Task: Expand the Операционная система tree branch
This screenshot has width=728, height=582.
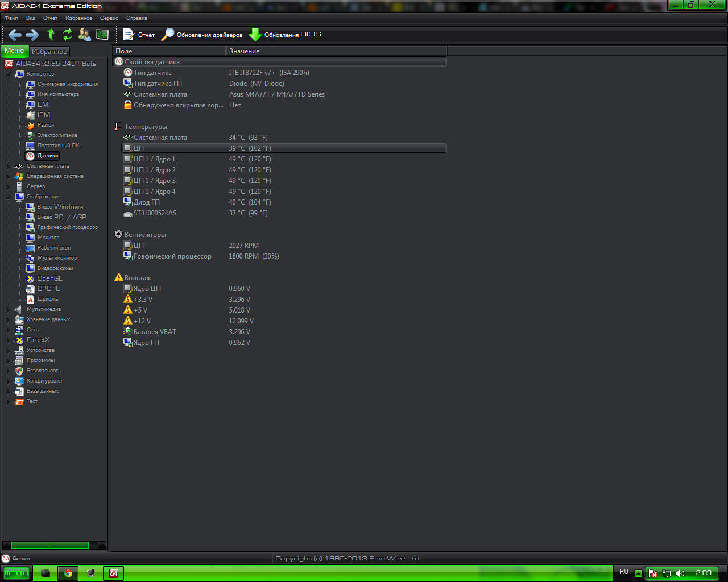Action: [x=9, y=176]
